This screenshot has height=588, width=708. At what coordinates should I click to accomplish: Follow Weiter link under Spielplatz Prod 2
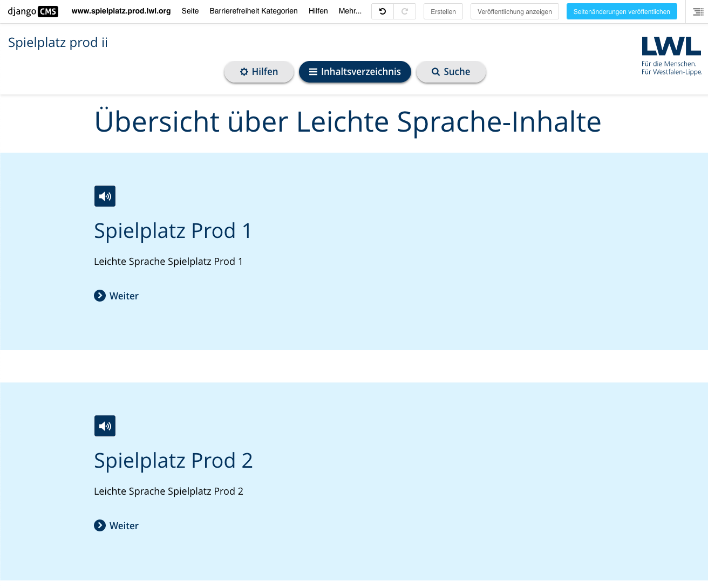117,525
